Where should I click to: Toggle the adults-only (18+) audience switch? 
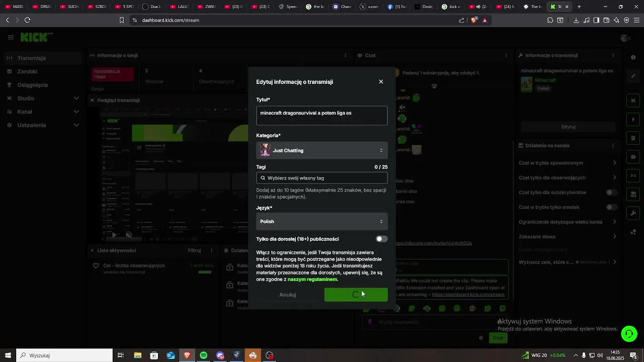pos(382,239)
